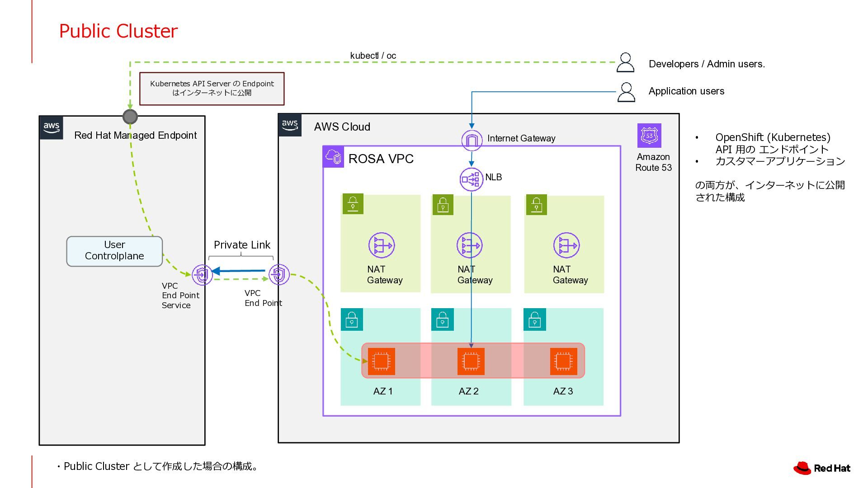The width and height of the screenshot is (868, 488).
Task: Click the public subnet lock icon in the AZ 1 column
Action: click(x=353, y=204)
